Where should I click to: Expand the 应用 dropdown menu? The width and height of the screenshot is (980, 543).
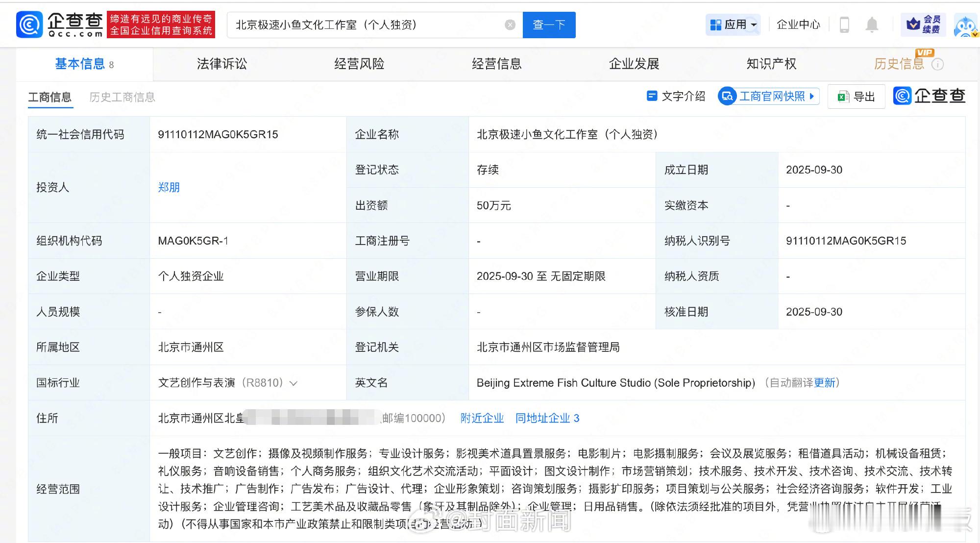pos(733,25)
